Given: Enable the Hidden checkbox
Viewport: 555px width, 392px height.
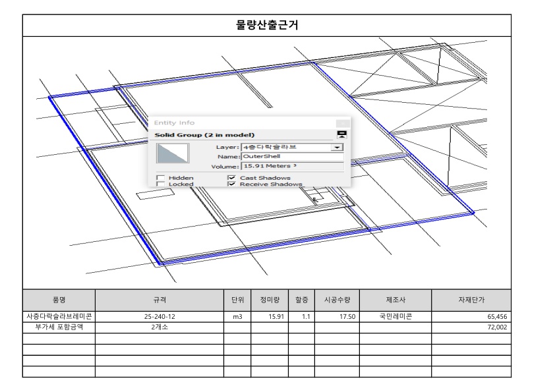Looking at the screenshot, I should click(161, 178).
